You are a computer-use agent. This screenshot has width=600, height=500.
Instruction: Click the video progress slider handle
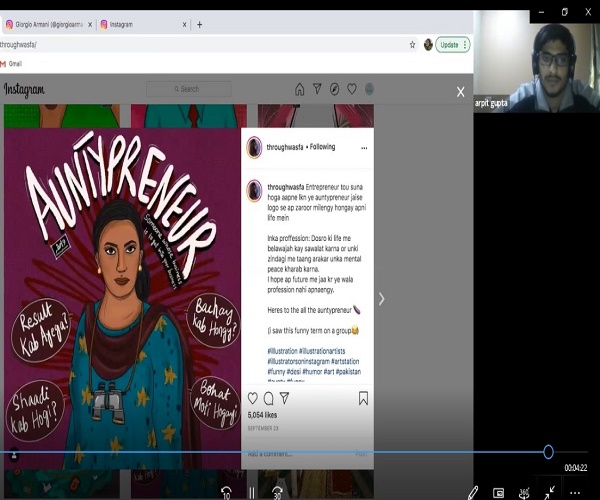click(548, 452)
